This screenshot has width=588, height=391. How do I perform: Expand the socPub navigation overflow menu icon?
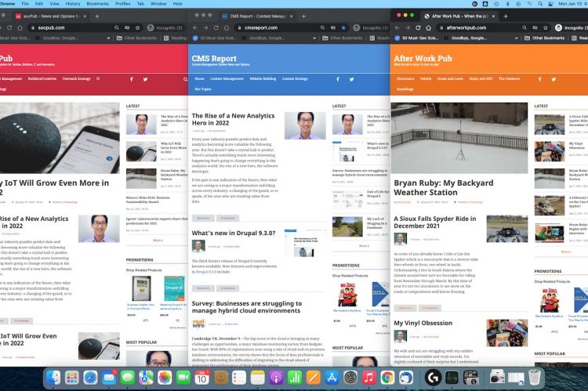98,78
